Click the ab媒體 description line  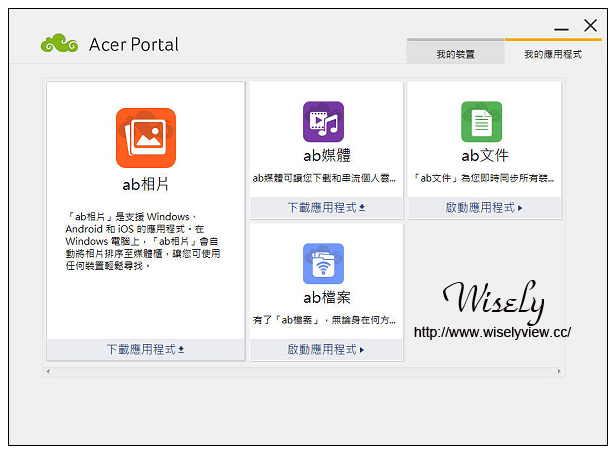[x=324, y=178]
